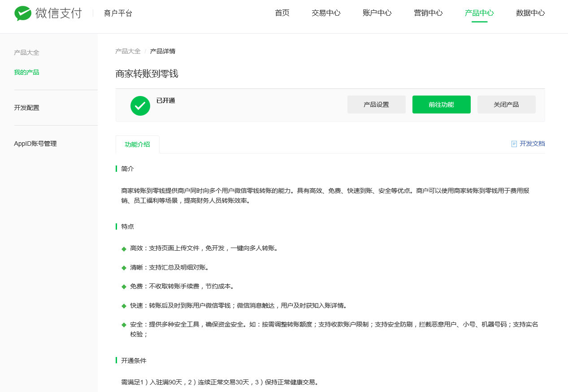Click the 产品设置 button

click(x=377, y=105)
